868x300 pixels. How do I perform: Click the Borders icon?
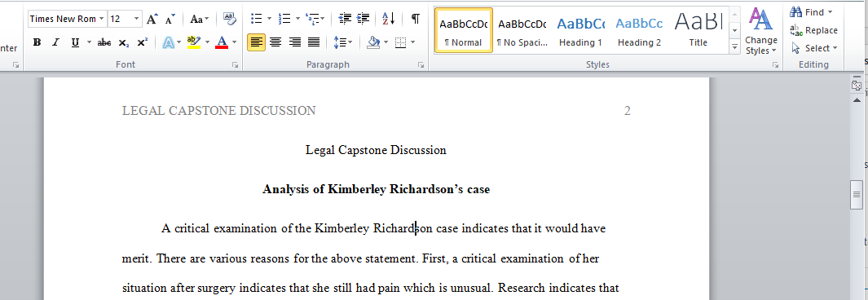[401, 42]
